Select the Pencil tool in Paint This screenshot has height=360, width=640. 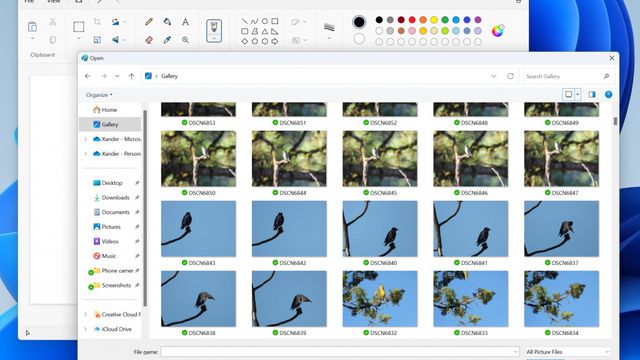pos(149,22)
